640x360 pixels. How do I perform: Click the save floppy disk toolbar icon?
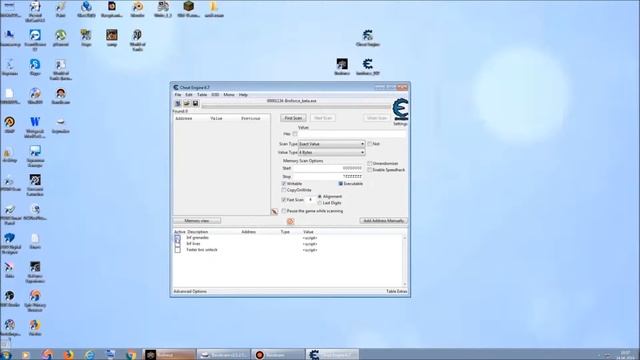point(196,103)
